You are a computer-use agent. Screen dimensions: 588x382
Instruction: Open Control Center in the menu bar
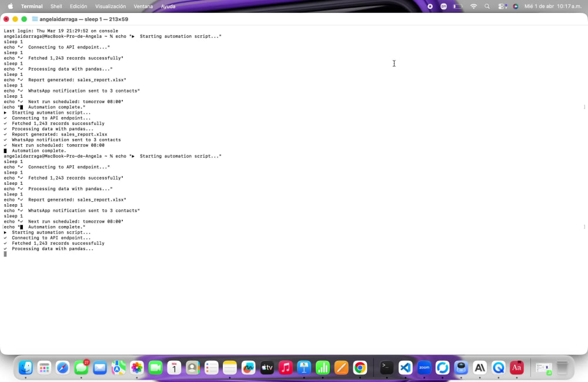502,6
